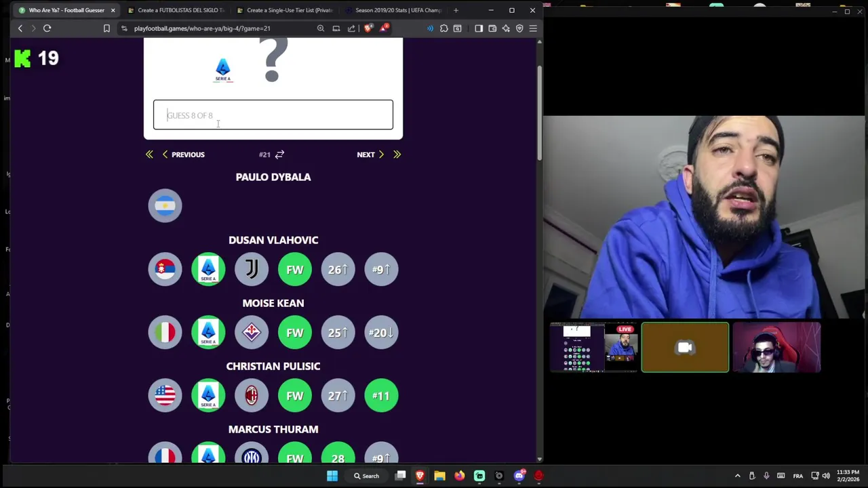Click the AC Milan crest in the Pulisic row
Image resolution: width=868 pixels, height=488 pixels.
[252, 395]
